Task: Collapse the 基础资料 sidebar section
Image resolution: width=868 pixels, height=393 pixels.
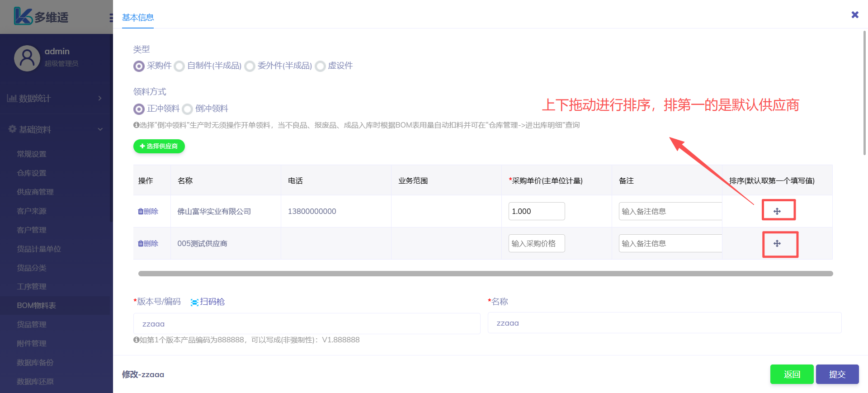Action: [54, 129]
